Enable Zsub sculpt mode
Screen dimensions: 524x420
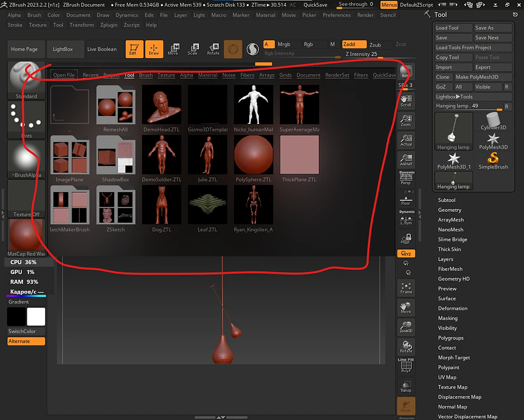380,45
